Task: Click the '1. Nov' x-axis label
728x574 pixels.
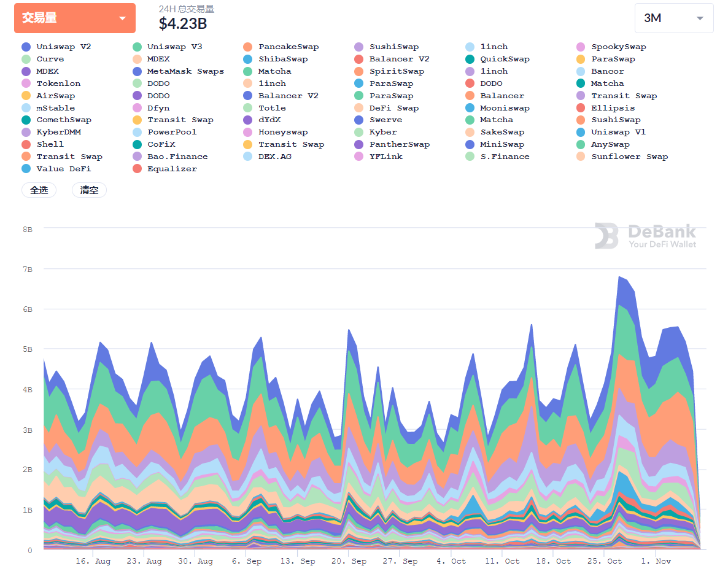Action: pos(656,561)
